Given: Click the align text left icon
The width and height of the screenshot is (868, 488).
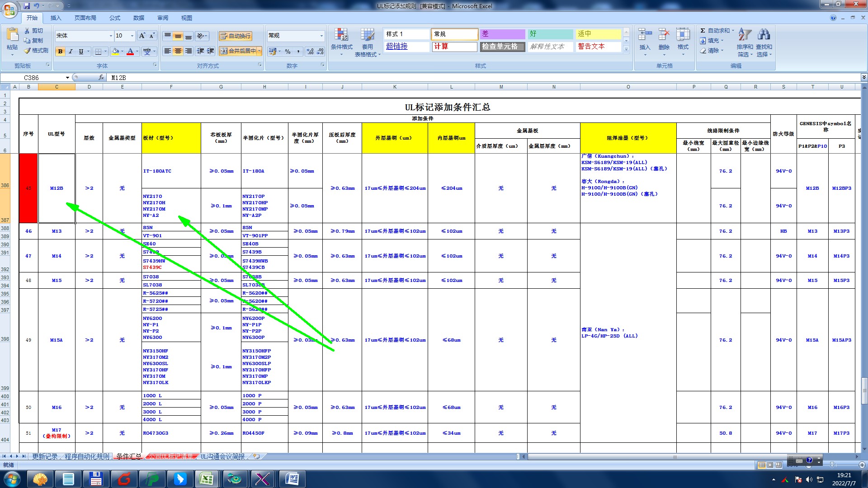Looking at the screenshot, I should click(167, 51).
